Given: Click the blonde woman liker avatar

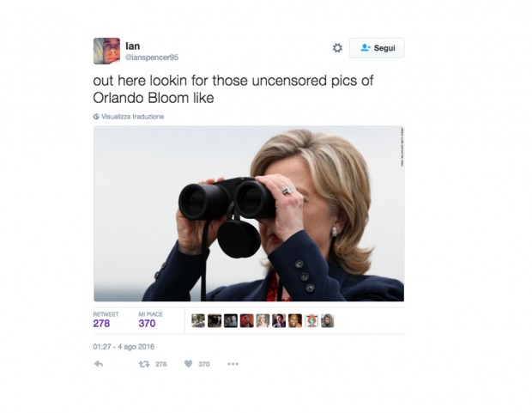Looking at the screenshot, I should click(263, 320).
